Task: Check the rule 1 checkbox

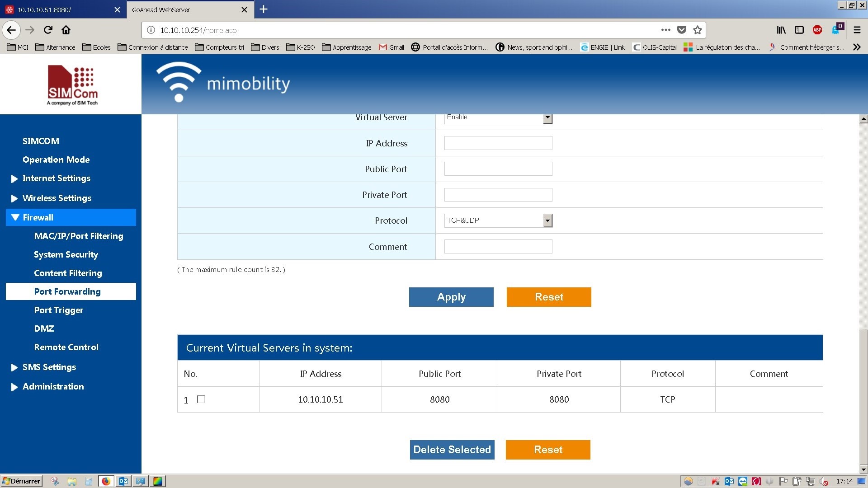Action: tap(201, 399)
